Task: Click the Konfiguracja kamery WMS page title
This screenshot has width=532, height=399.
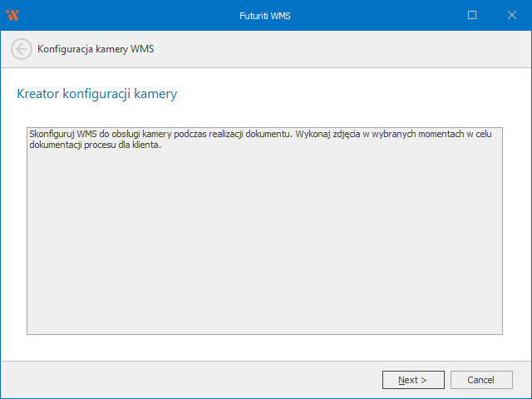Action: click(96, 49)
